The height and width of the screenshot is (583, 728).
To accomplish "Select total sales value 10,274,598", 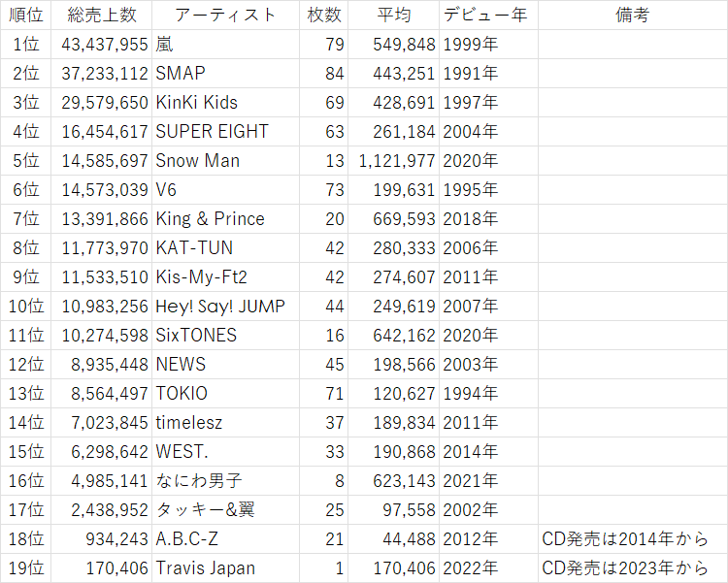I will pos(101,335).
